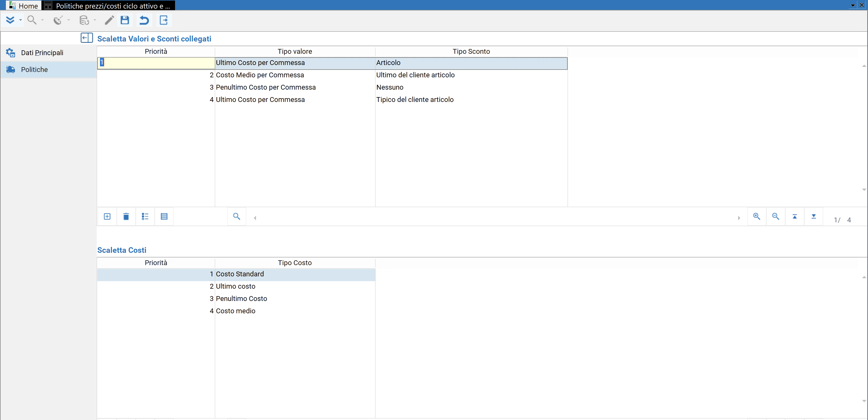868x420 pixels.
Task: Click 'Ultimo del cliente articolo' cell
Action: point(471,75)
